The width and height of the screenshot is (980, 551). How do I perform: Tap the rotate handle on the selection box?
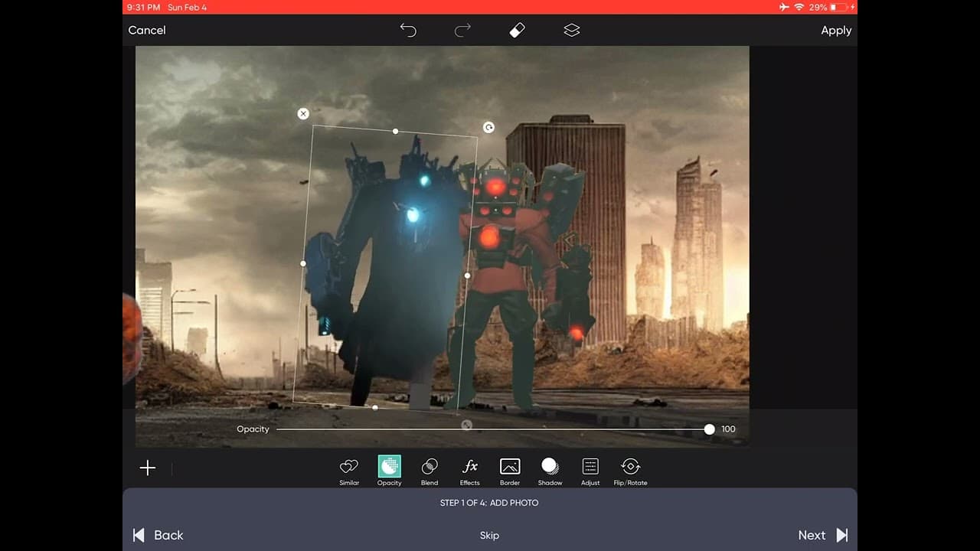(488, 128)
